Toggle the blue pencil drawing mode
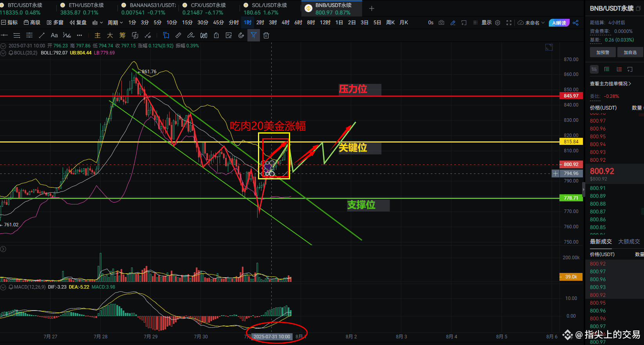644x345 pixels. pyautogui.click(x=453, y=23)
